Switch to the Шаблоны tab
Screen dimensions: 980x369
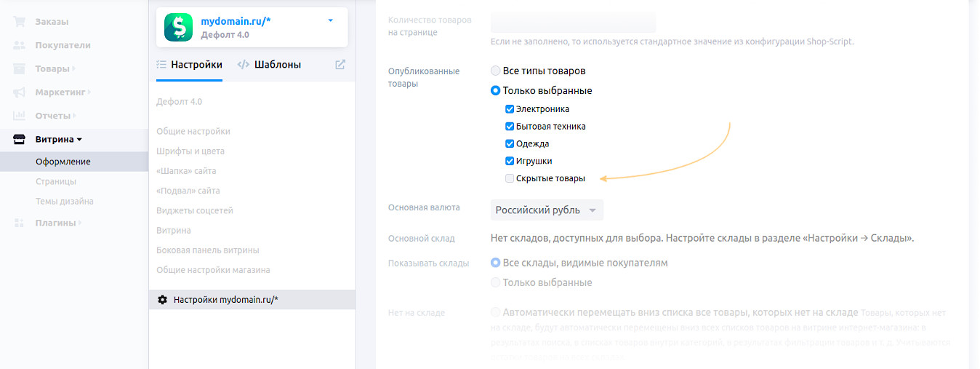pos(269,65)
